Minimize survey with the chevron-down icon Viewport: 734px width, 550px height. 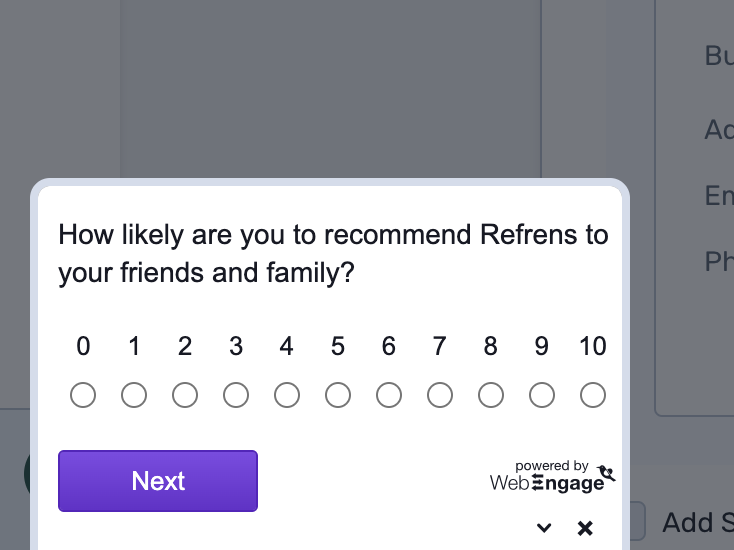pos(544,528)
